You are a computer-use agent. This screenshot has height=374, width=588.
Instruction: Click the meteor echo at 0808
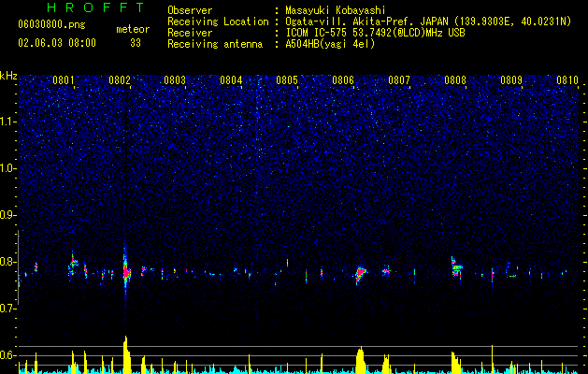457,267
